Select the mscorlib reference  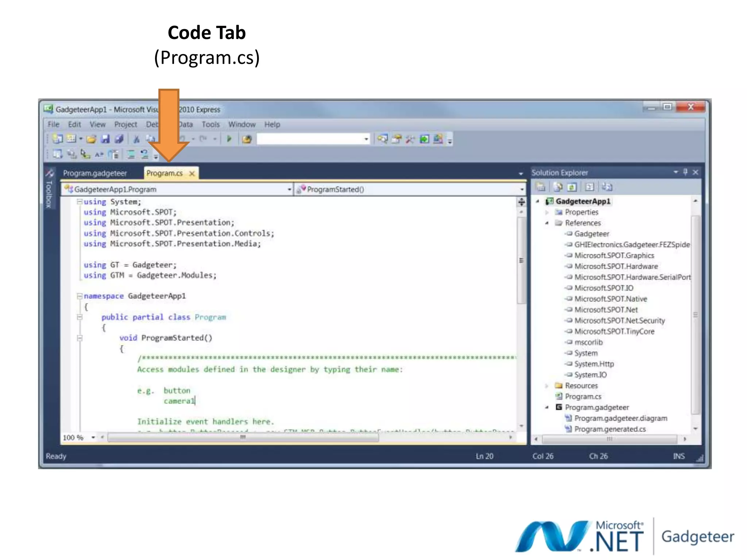pyautogui.click(x=588, y=342)
